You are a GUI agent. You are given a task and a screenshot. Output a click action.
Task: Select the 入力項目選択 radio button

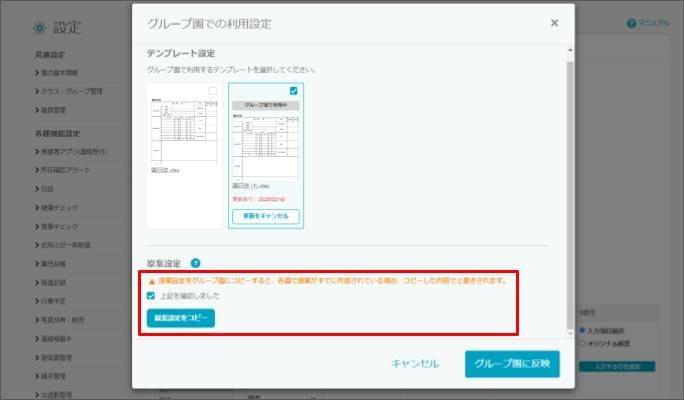pos(582,330)
